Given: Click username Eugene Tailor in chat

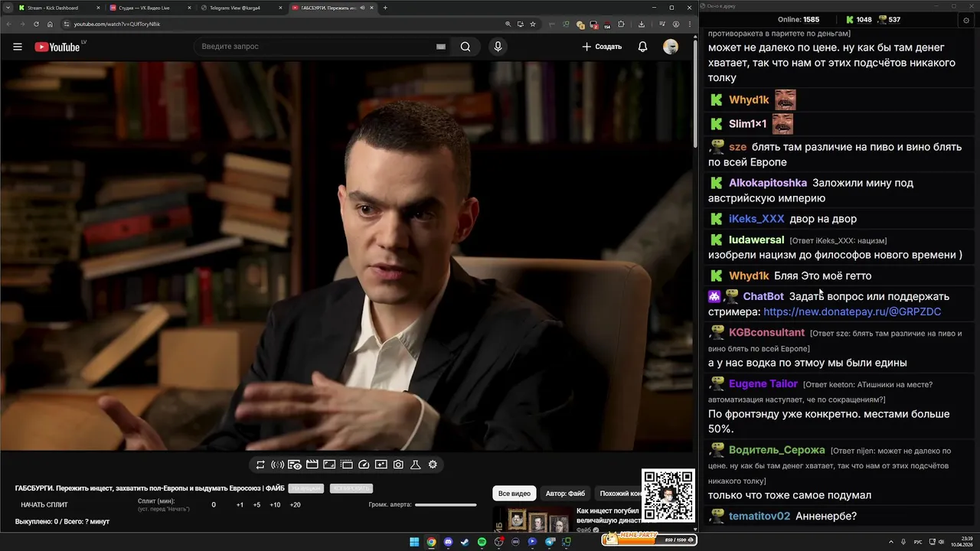Looking at the screenshot, I should tap(763, 384).
